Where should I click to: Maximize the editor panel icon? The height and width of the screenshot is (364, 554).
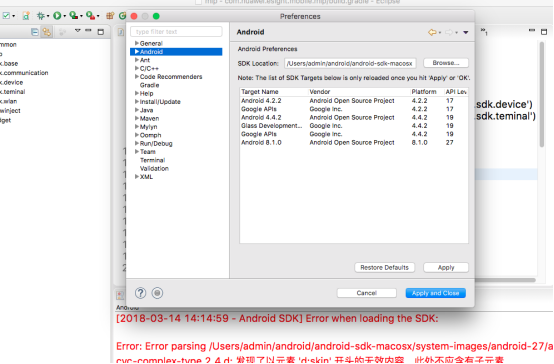[x=544, y=32]
